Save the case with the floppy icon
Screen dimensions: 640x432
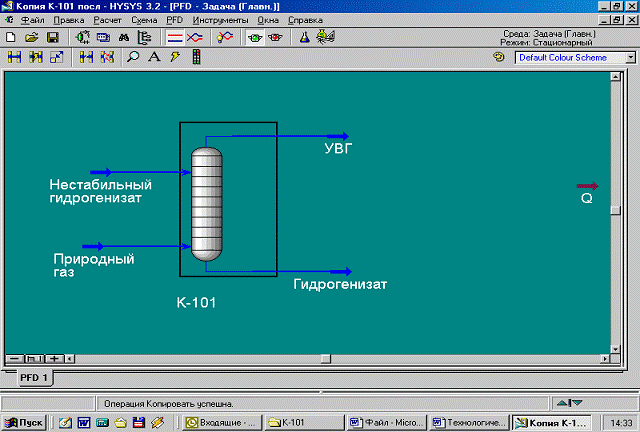[52, 37]
